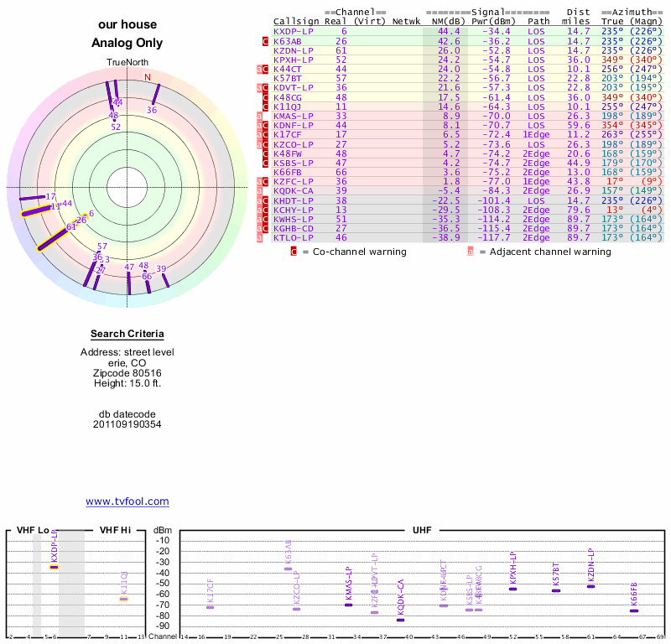
Task: Click co-channel icon beside K48FW
Action: click(x=265, y=154)
